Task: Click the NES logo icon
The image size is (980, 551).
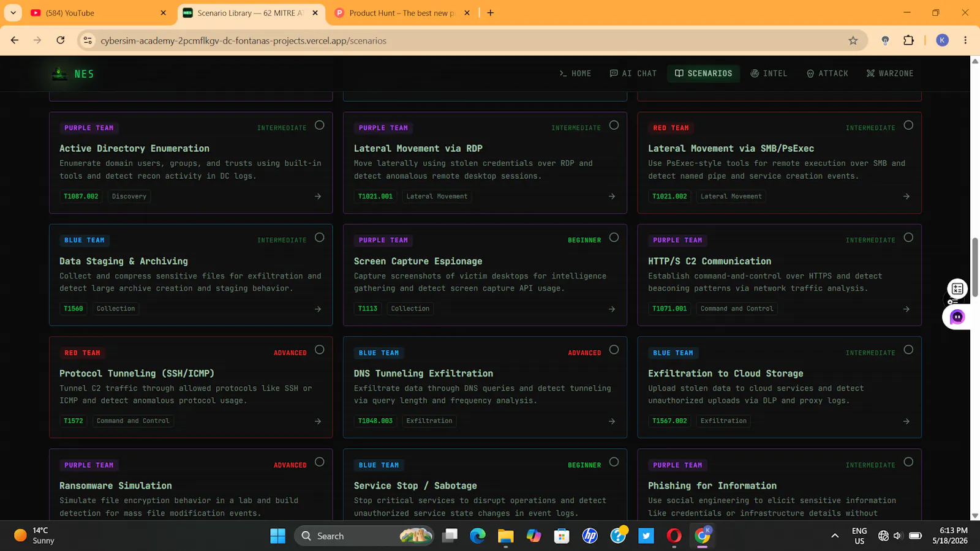Action: coord(59,73)
